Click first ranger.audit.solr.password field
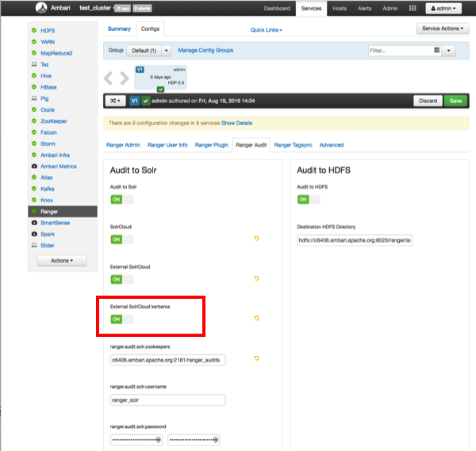The width and height of the screenshot is (476, 451). point(136,440)
